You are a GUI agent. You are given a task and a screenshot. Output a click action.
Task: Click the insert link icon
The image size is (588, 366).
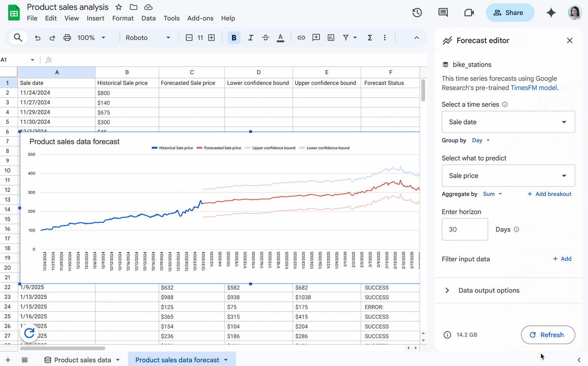[x=301, y=38]
